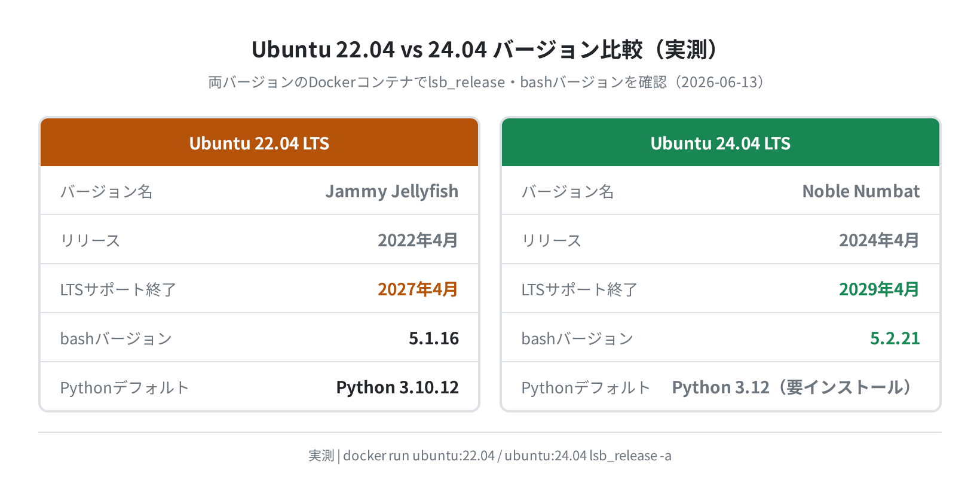Click the footer text with docker run command
Viewport: 980px width, 489px height.
[490, 456]
